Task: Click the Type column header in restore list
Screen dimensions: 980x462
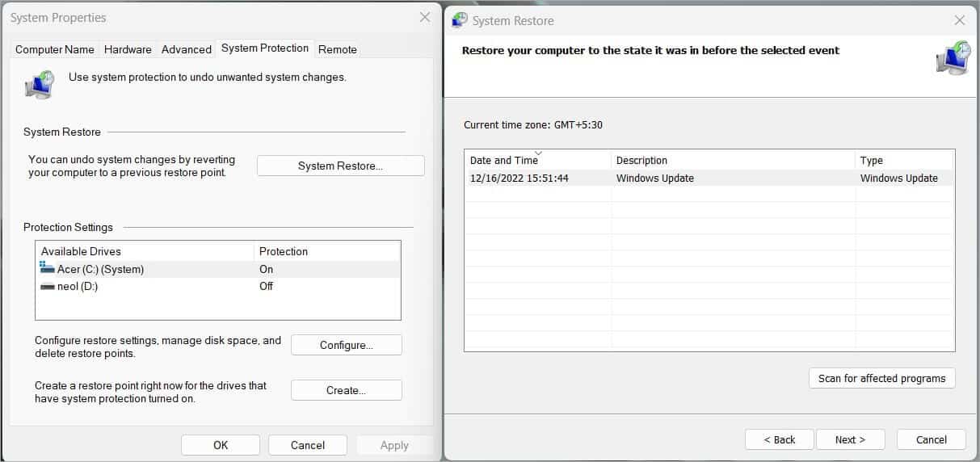Action: pos(905,160)
